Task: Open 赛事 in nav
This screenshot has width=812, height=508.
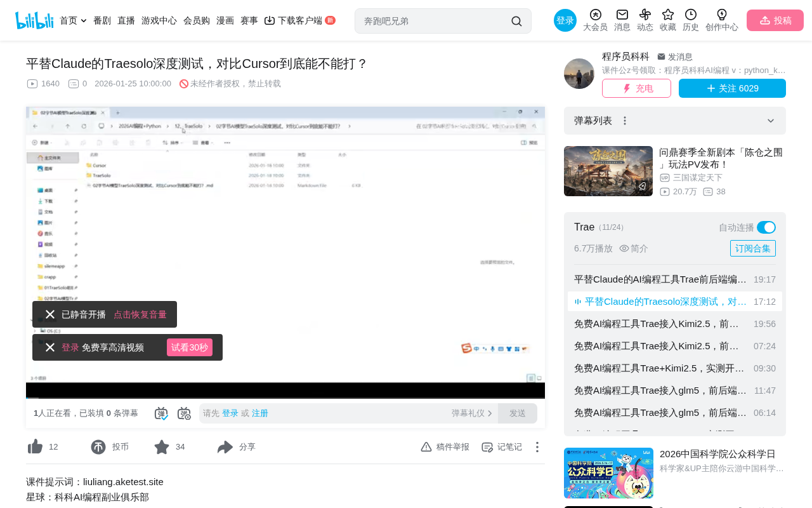Action: [249, 20]
